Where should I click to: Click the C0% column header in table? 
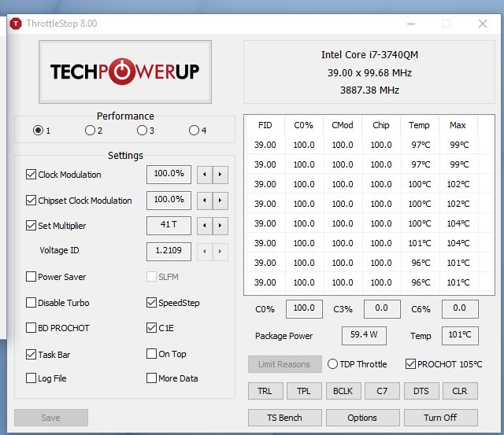[304, 125]
